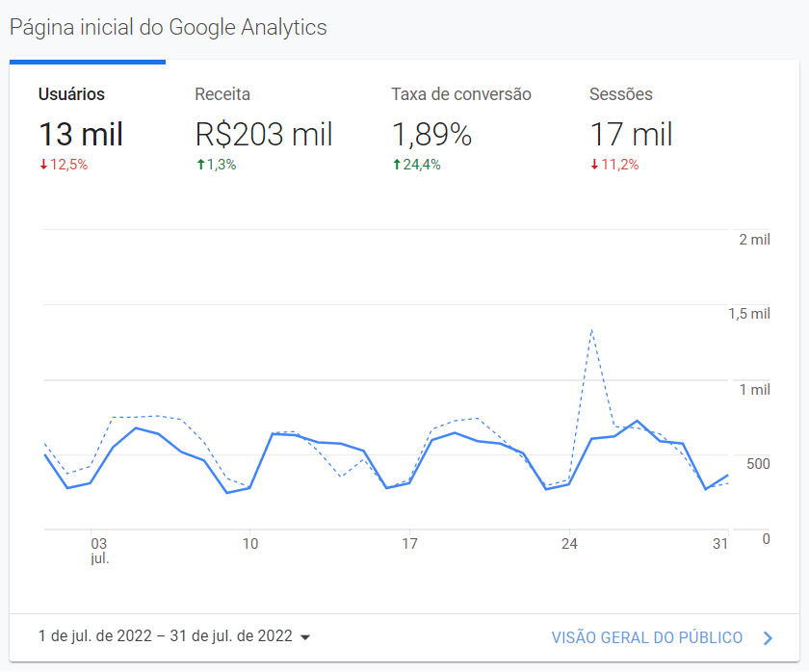Select the Usuários metric tab
The width and height of the screenshot is (809, 672).
click(x=72, y=94)
